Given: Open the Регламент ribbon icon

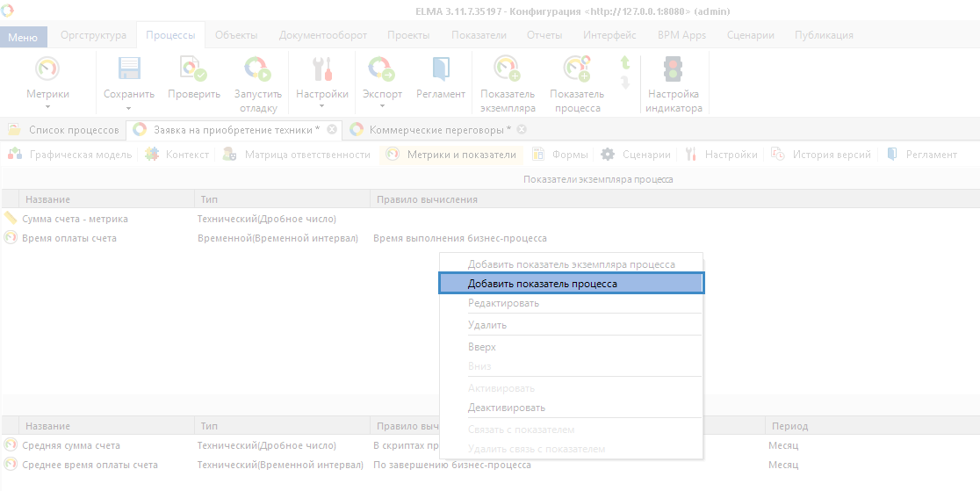Looking at the screenshot, I should pos(441,70).
